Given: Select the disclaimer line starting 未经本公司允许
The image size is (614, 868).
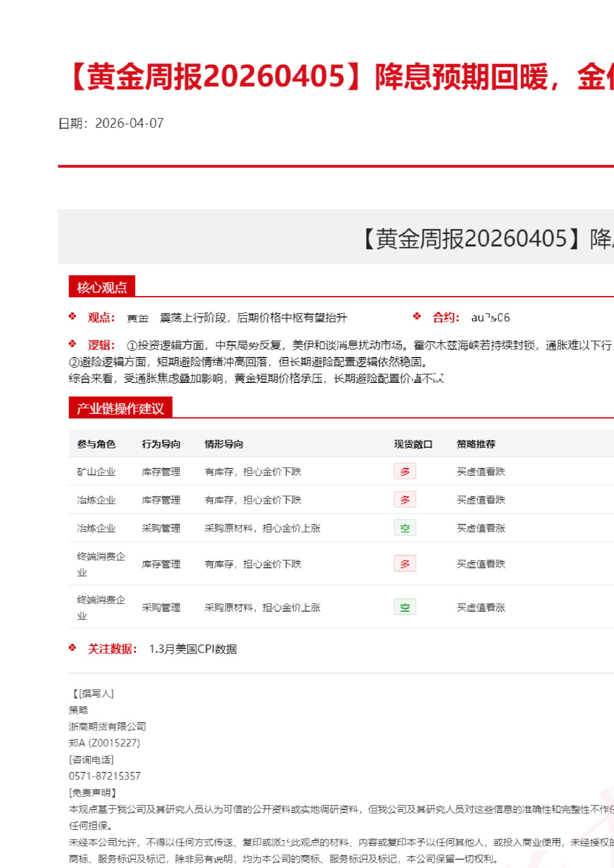Looking at the screenshot, I should pos(341,842).
